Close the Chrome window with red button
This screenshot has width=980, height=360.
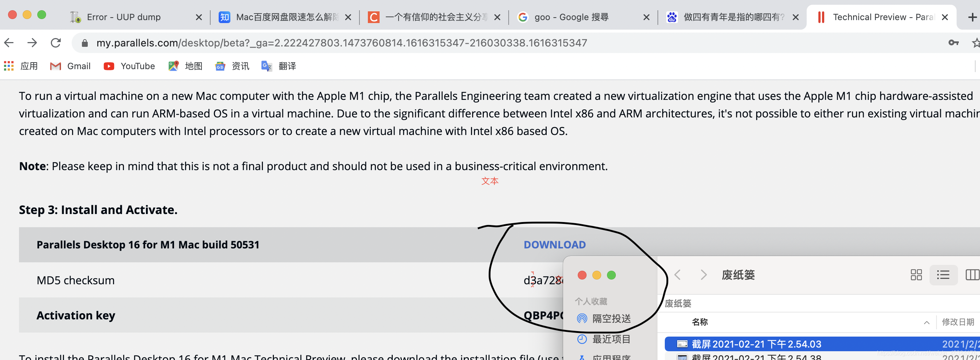coord(12,15)
